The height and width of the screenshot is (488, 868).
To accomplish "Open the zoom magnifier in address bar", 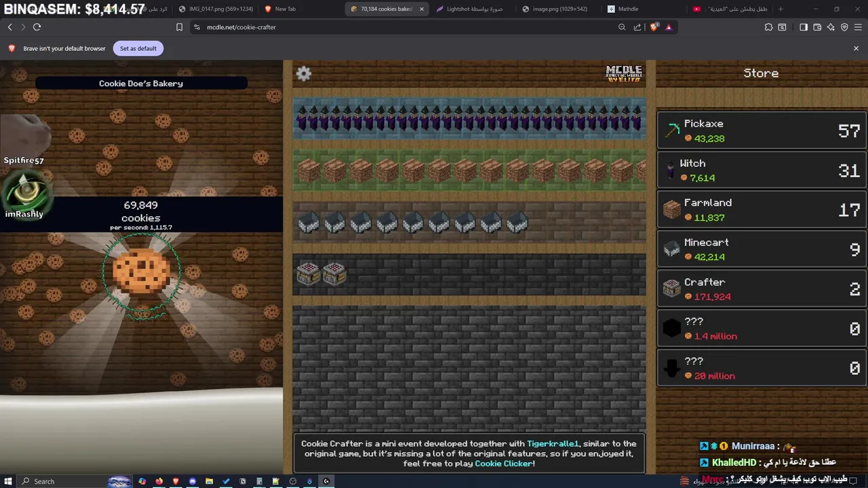I will (622, 27).
